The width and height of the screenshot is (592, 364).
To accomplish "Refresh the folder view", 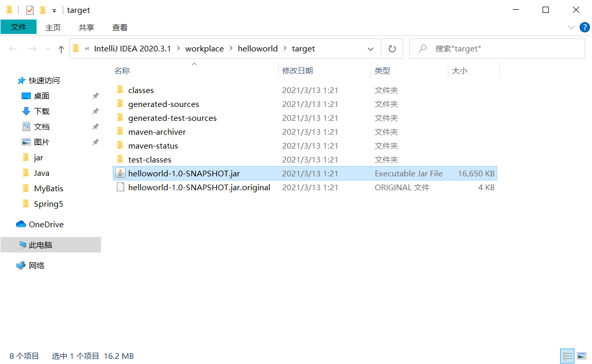I will click(x=392, y=48).
